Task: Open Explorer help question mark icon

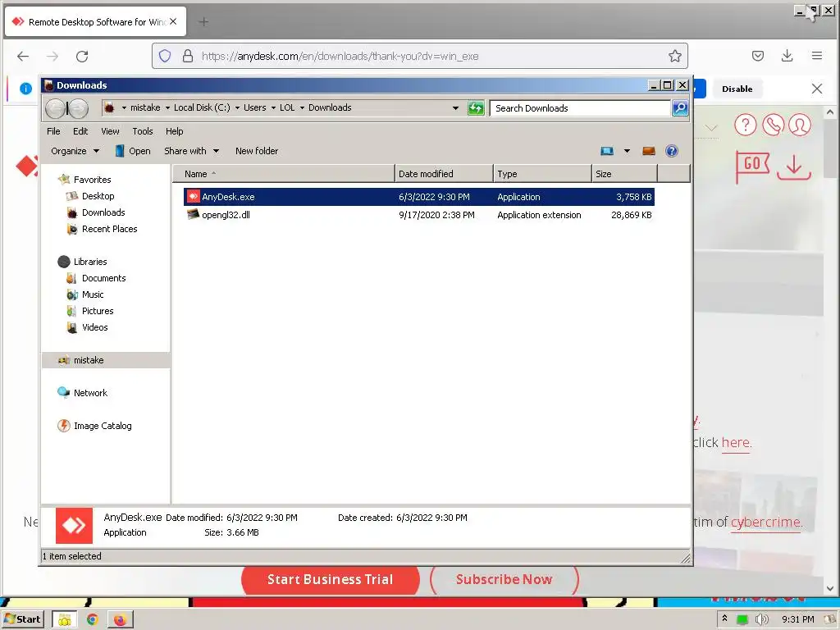Action: 671,151
